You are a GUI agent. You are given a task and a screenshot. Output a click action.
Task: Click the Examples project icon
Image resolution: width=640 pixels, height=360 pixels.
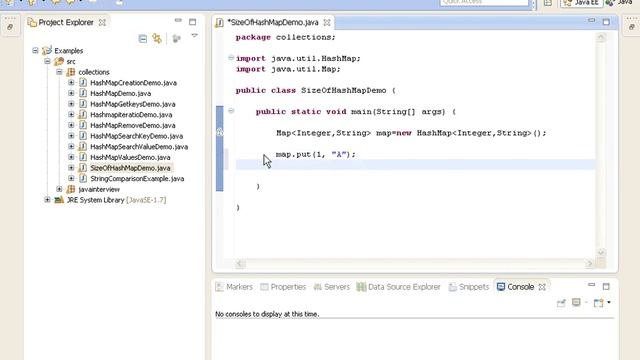pos(47,51)
